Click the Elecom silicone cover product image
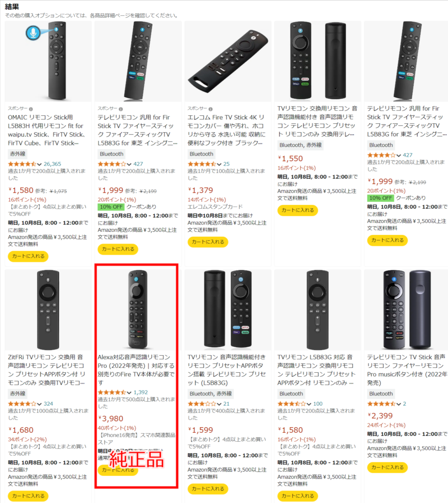 (x=228, y=61)
